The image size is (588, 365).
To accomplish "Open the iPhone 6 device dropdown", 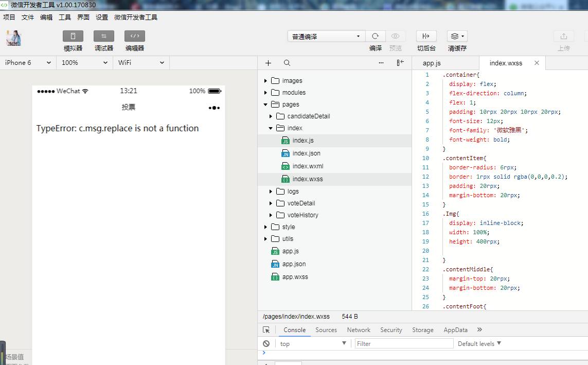I will tap(28, 63).
